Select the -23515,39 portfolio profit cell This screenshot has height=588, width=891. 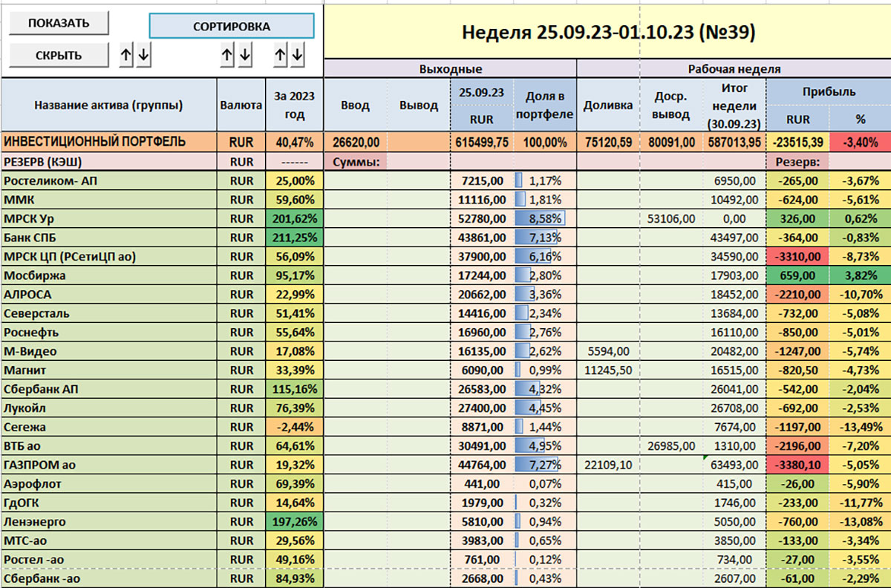796,143
